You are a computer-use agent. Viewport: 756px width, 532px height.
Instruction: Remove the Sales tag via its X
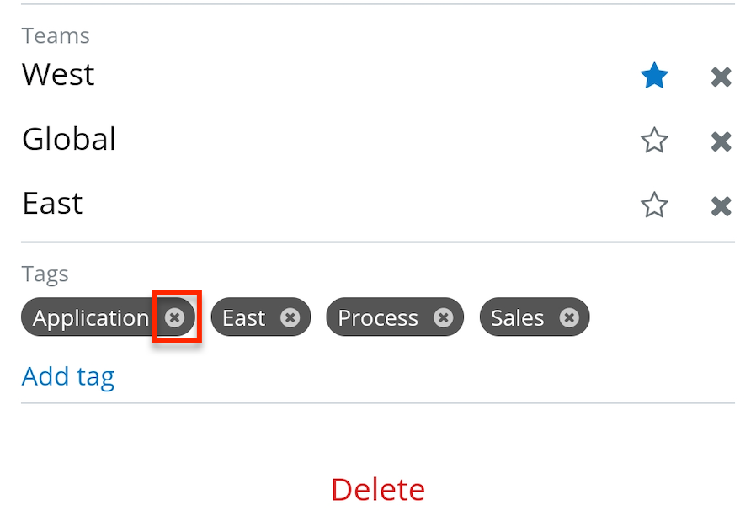click(x=570, y=317)
